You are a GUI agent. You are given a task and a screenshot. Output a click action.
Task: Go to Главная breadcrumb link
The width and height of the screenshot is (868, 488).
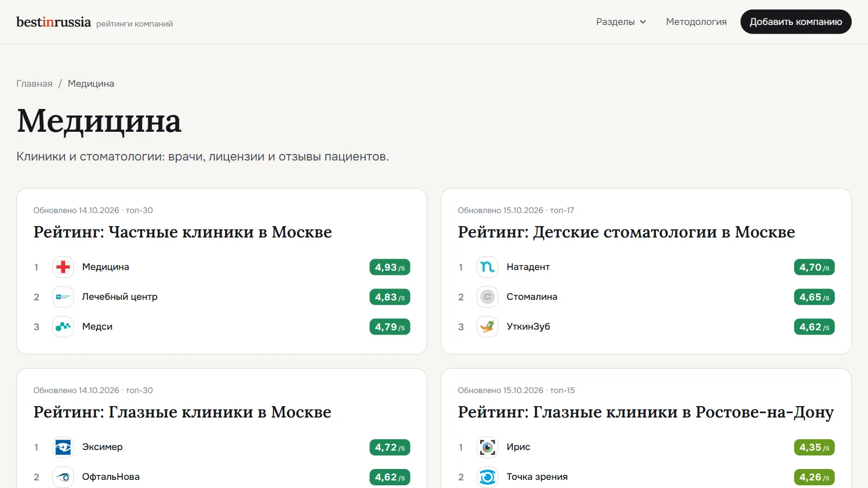pos(34,84)
